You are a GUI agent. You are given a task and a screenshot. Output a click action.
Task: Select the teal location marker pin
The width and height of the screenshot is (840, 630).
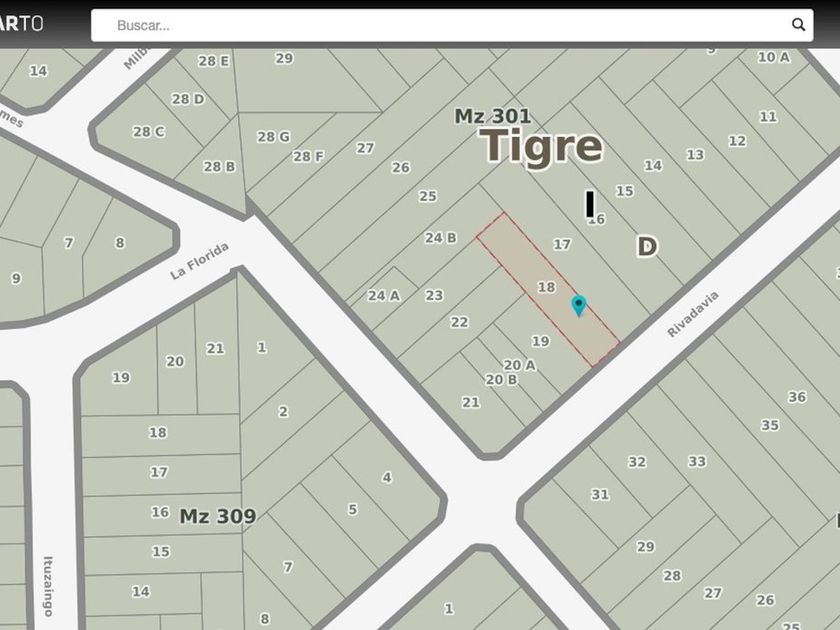pos(579,306)
